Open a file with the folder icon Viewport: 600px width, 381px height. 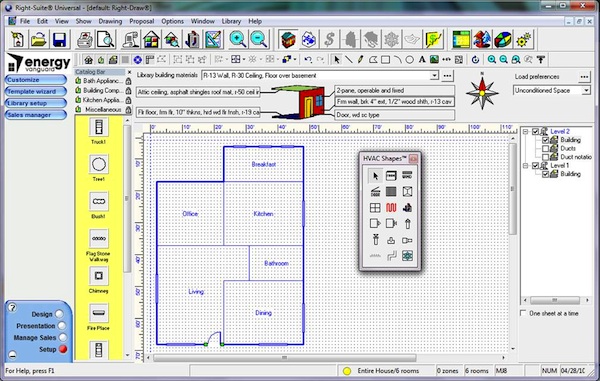pyautogui.click(x=39, y=39)
